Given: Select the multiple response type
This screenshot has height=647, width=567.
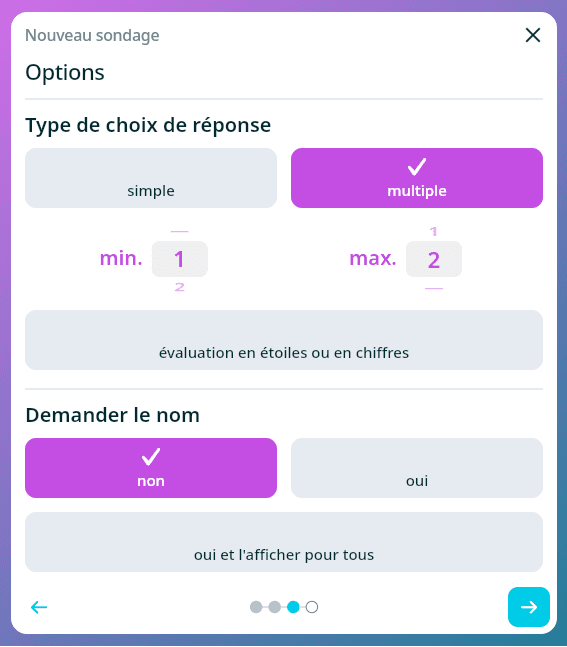Looking at the screenshot, I should tap(417, 178).
